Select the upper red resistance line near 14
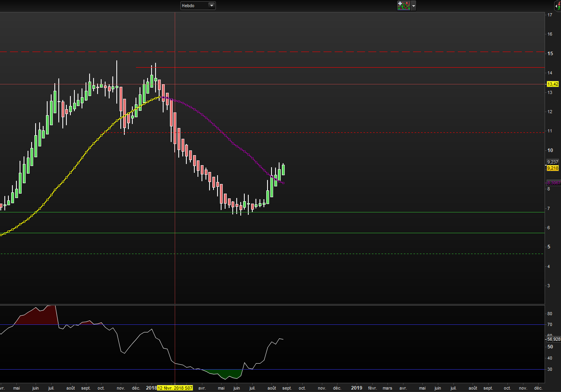The height and width of the screenshot is (392, 561). point(320,68)
